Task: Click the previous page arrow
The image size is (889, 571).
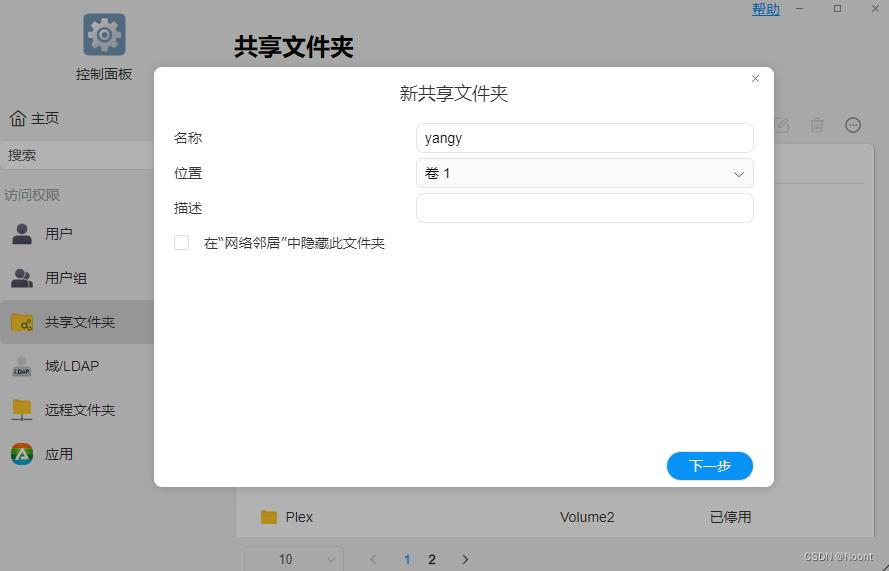Action: click(373, 560)
